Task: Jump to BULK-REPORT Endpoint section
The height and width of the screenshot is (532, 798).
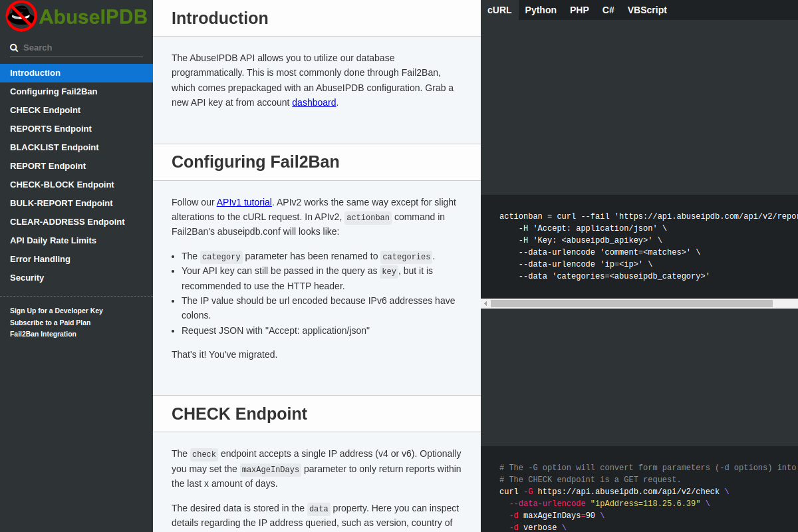Action: coord(76,203)
